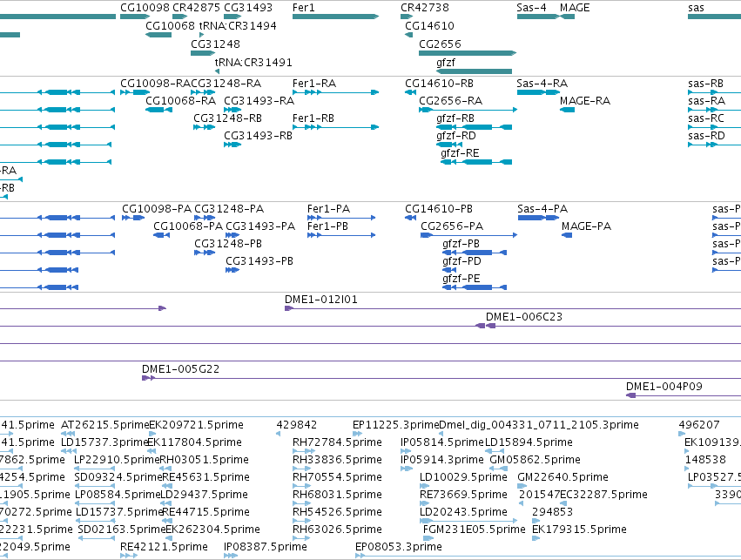
Task: Click the MAGE-RA transcript label
Action: pyautogui.click(x=585, y=101)
